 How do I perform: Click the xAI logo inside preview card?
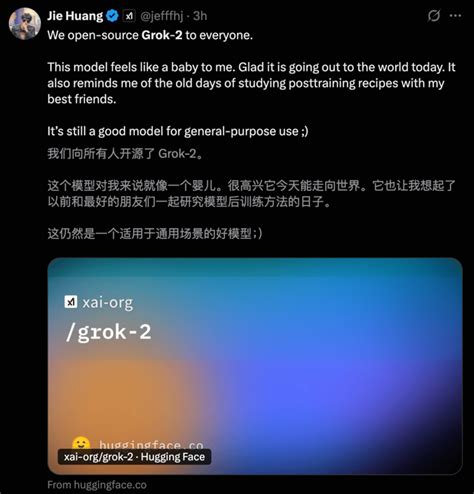point(71,302)
